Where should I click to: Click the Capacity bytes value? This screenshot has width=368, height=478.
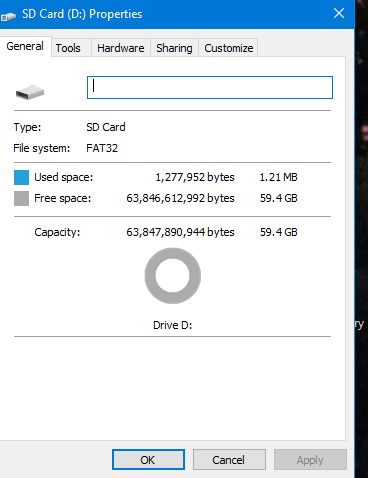pyautogui.click(x=180, y=232)
